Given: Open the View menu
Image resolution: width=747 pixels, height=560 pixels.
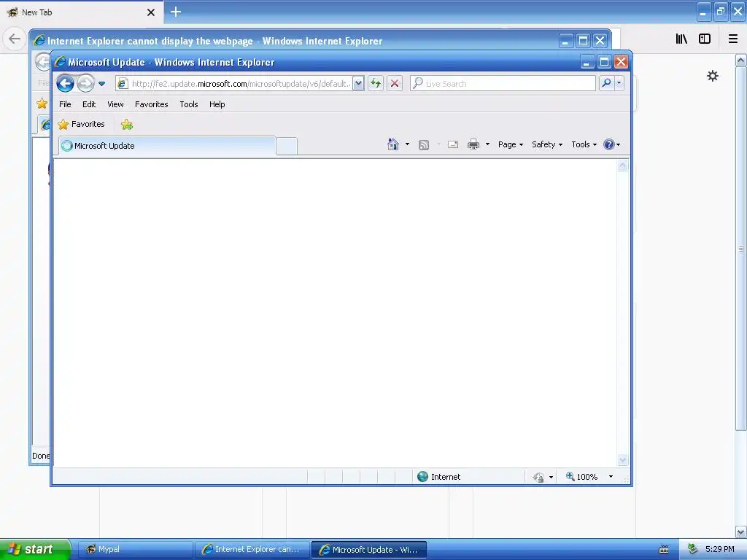Looking at the screenshot, I should tap(115, 104).
